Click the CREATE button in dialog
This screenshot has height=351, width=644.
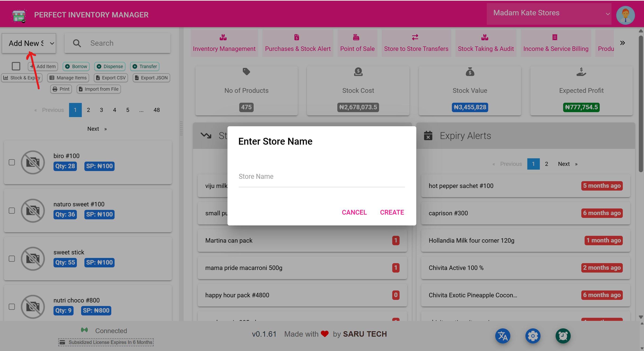click(392, 212)
